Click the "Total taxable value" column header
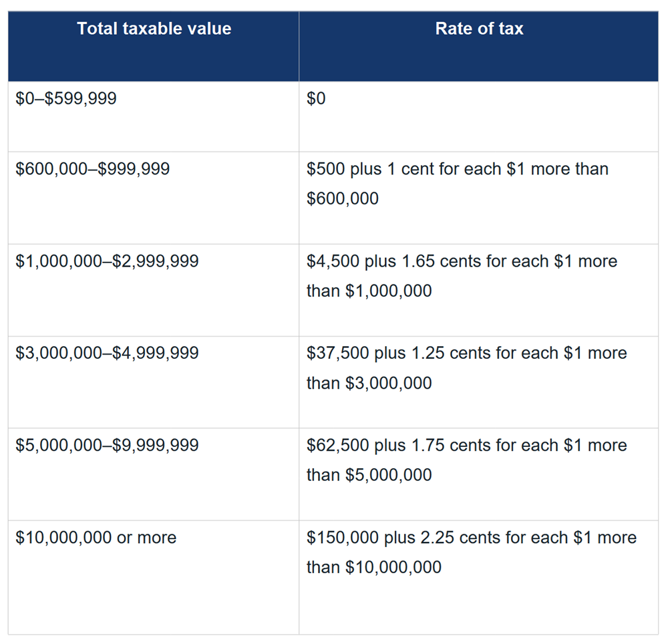Screen dimensions: 668x644 click(154, 29)
